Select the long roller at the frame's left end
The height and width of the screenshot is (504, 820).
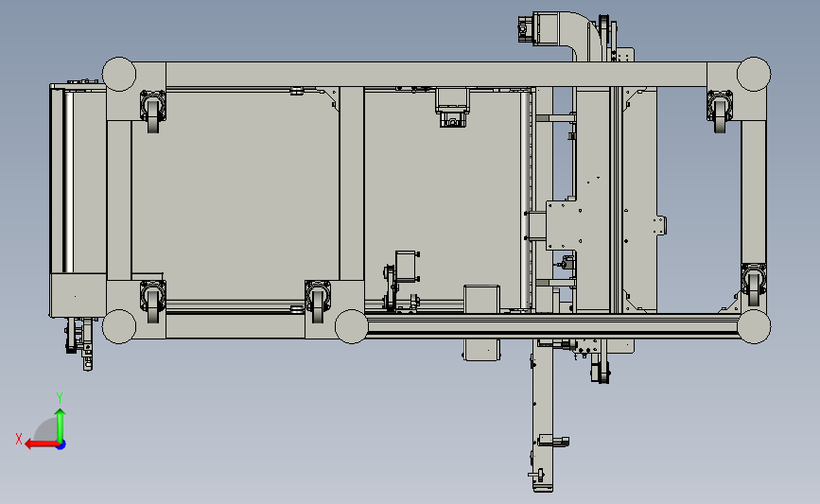68,181
